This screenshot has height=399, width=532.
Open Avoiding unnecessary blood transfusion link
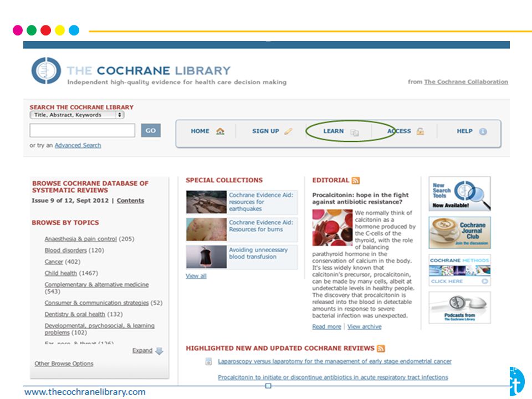point(258,253)
